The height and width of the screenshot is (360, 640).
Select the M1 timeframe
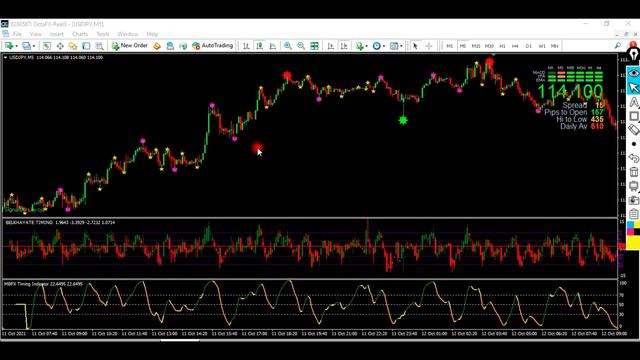click(449, 46)
